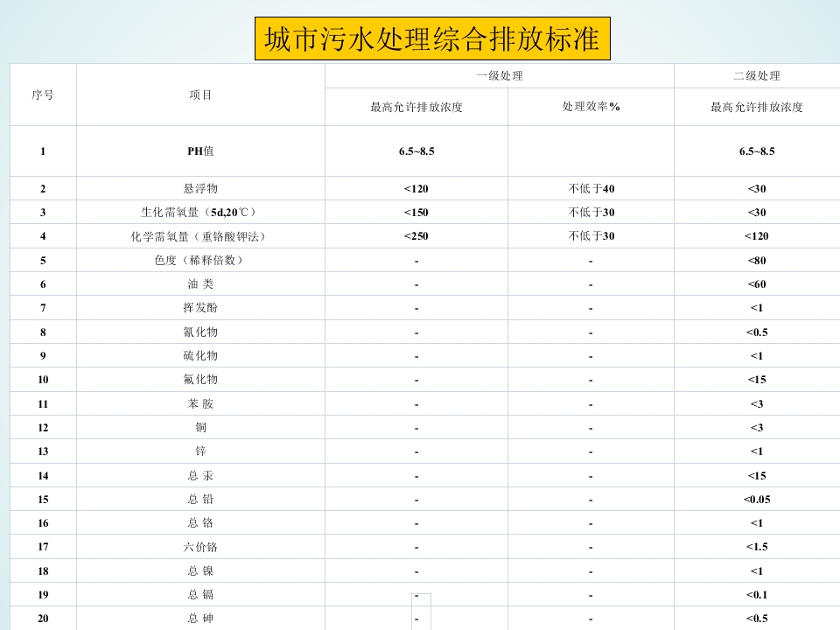Select the 化学需氧量（重铬酸钾法）cell

[200, 236]
